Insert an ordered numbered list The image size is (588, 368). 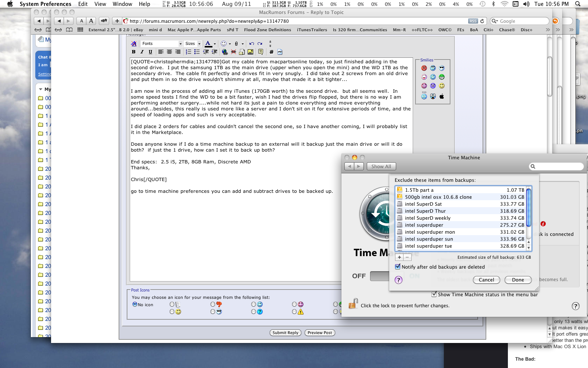189,52
